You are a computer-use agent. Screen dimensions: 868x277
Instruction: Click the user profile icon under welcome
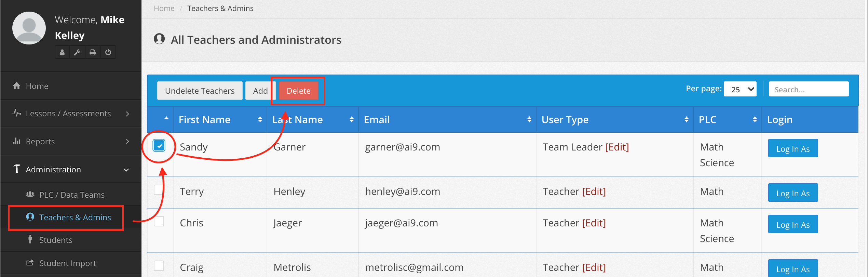62,52
